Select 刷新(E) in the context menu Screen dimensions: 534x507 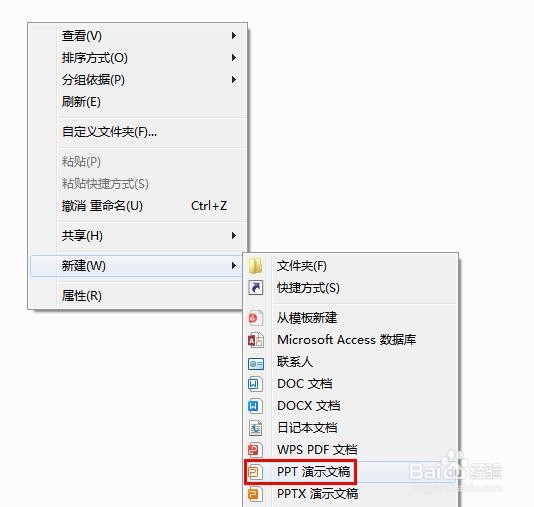138,102
